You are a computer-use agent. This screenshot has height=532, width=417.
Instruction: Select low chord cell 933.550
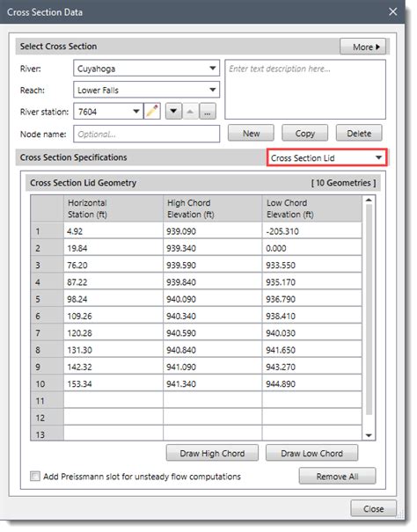(311, 265)
